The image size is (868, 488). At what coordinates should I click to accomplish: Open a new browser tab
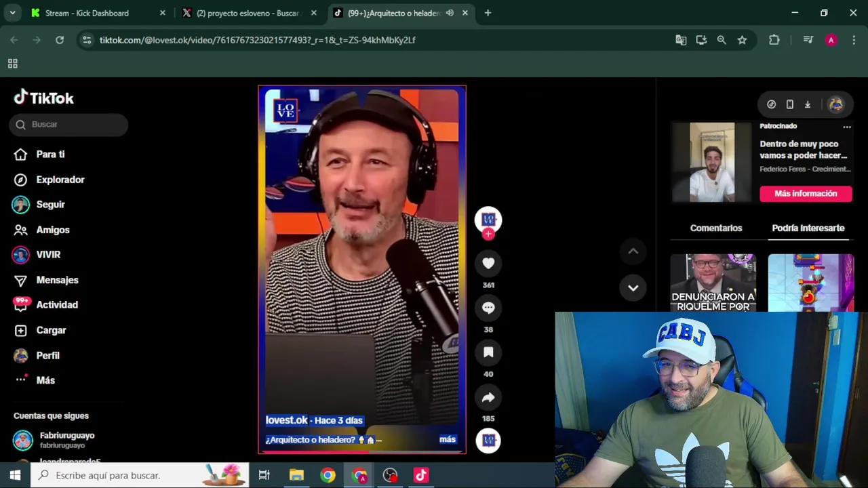488,13
